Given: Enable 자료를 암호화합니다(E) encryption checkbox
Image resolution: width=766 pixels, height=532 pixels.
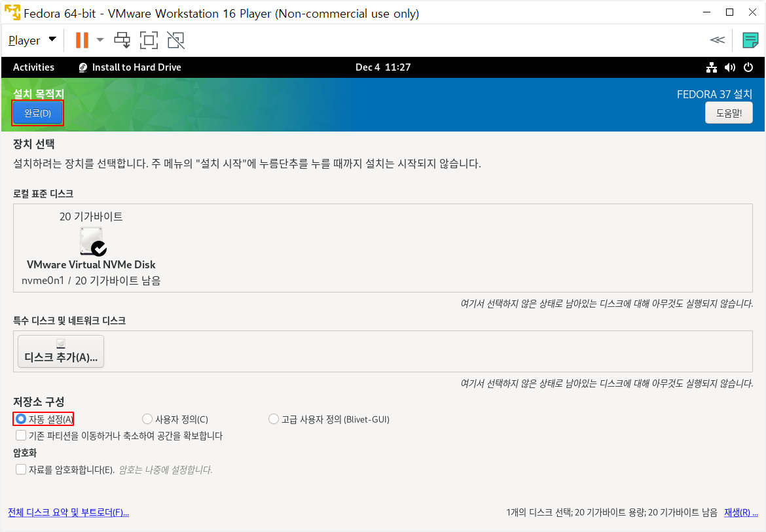Looking at the screenshot, I should pyautogui.click(x=21, y=469).
